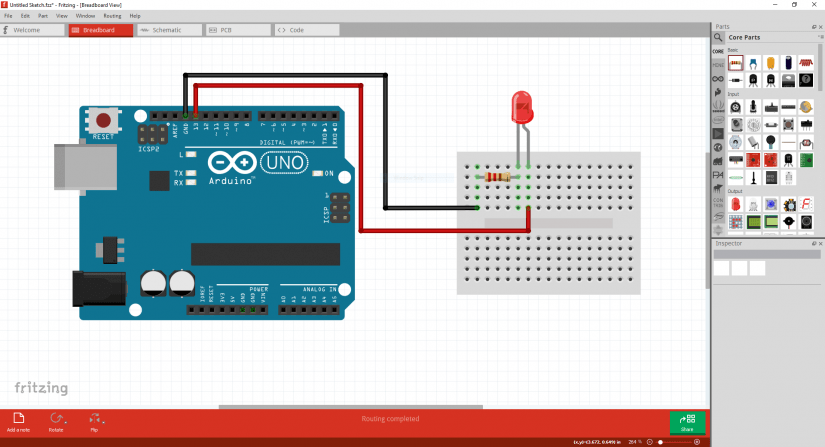
Task: Click the zoom percentage field
Action: [x=633, y=442]
